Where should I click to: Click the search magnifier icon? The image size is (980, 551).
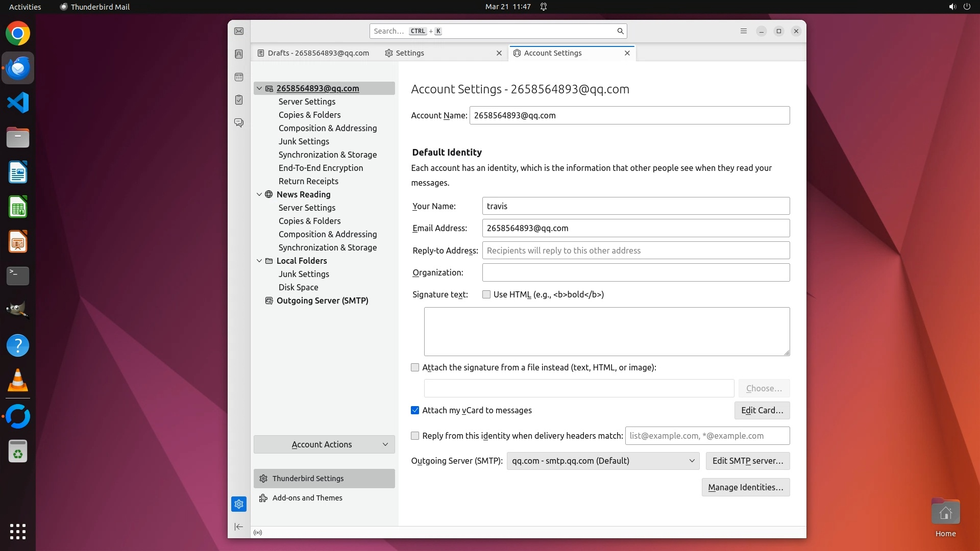tap(620, 31)
